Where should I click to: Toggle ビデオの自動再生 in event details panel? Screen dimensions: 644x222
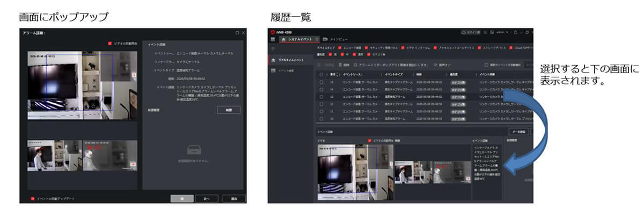tap(369, 141)
